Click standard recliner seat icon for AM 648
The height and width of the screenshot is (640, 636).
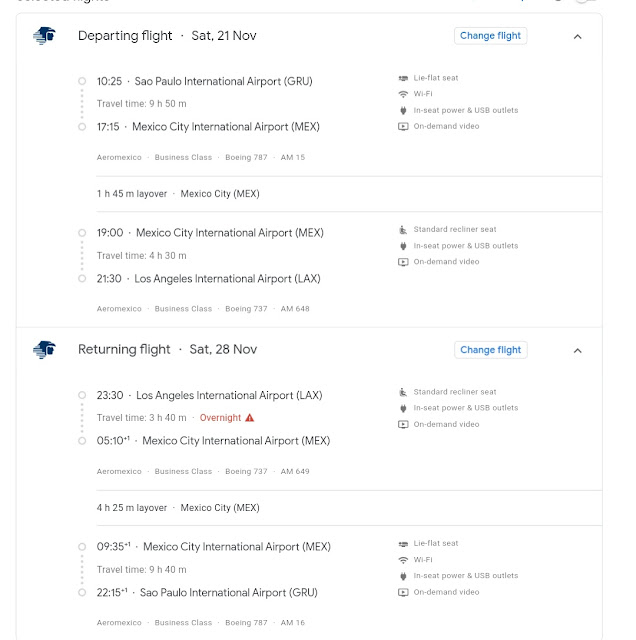click(x=403, y=230)
